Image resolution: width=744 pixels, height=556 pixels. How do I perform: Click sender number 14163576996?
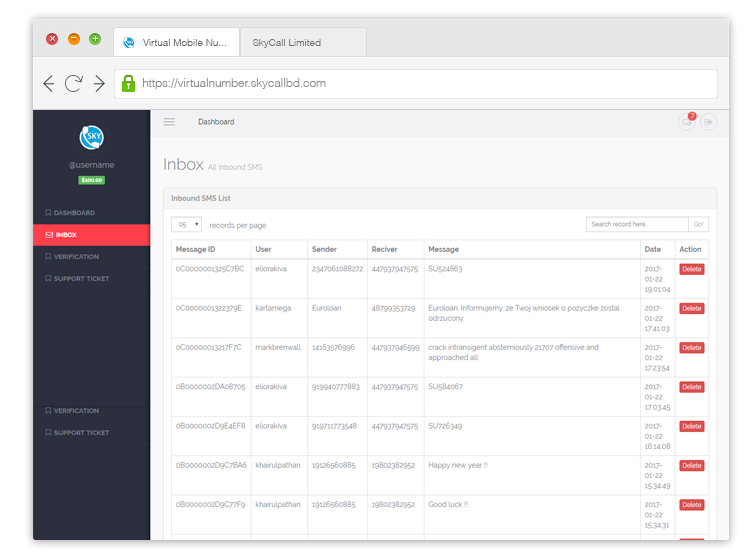coord(333,348)
